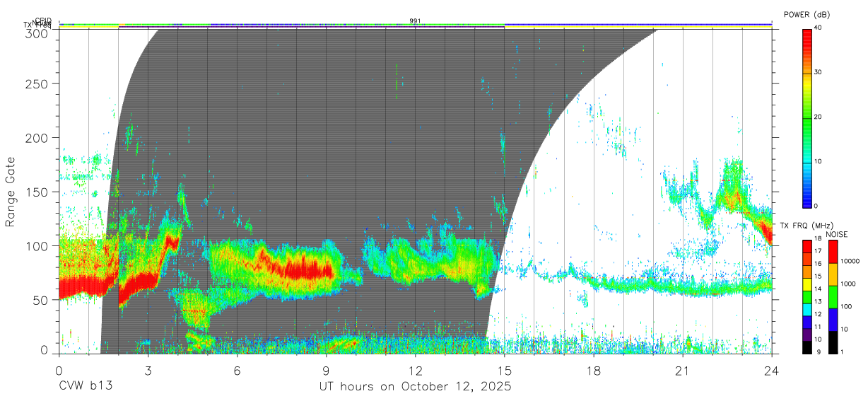The width and height of the screenshot is (868, 401).
Task: Click the 'NOISE' legend title
Action: [x=836, y=234]
